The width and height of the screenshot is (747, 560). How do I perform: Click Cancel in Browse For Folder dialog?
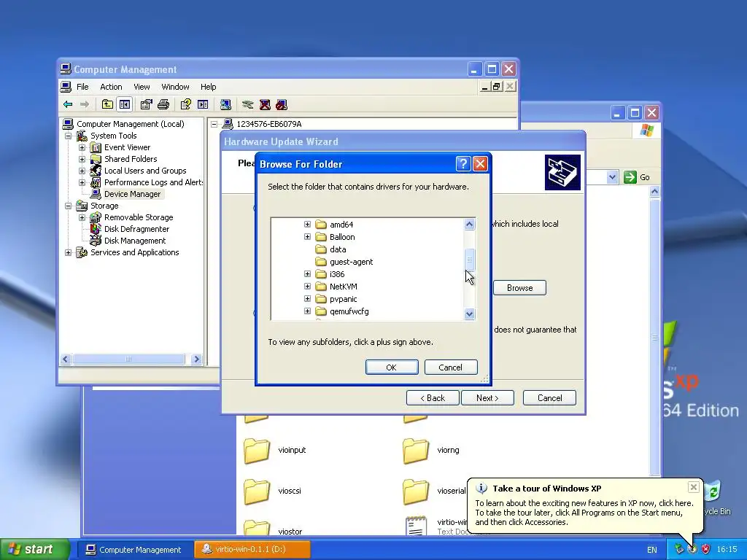(x=451, y=367)
